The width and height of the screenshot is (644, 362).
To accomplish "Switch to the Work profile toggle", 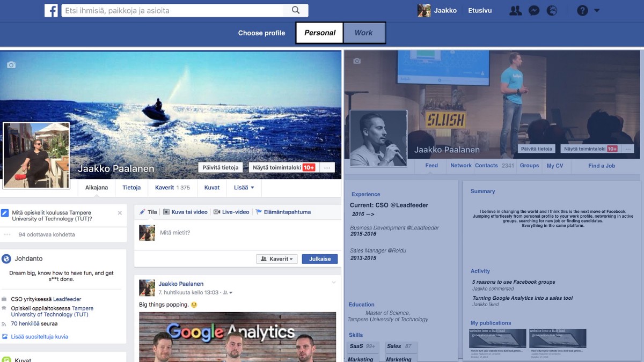I will click(364, 33).
